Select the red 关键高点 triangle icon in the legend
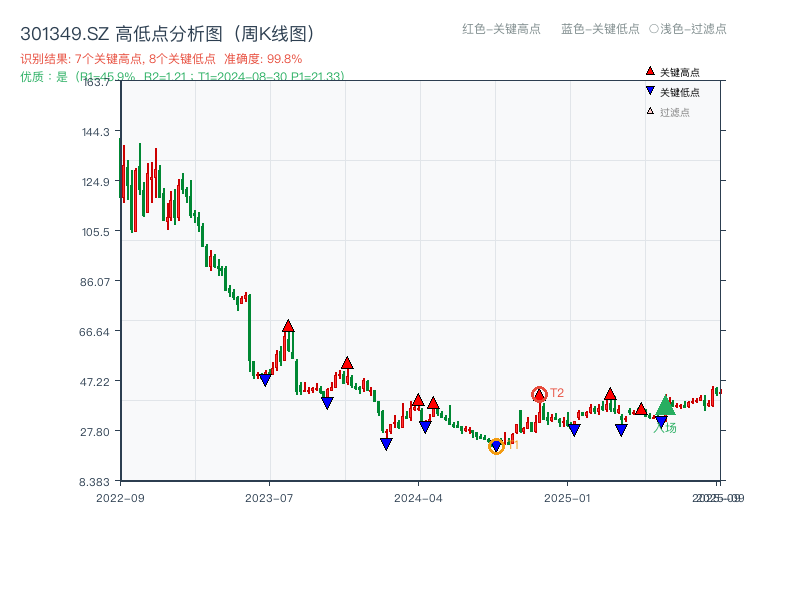The width and height of the screenshot is (800, 600). (649, 71)
